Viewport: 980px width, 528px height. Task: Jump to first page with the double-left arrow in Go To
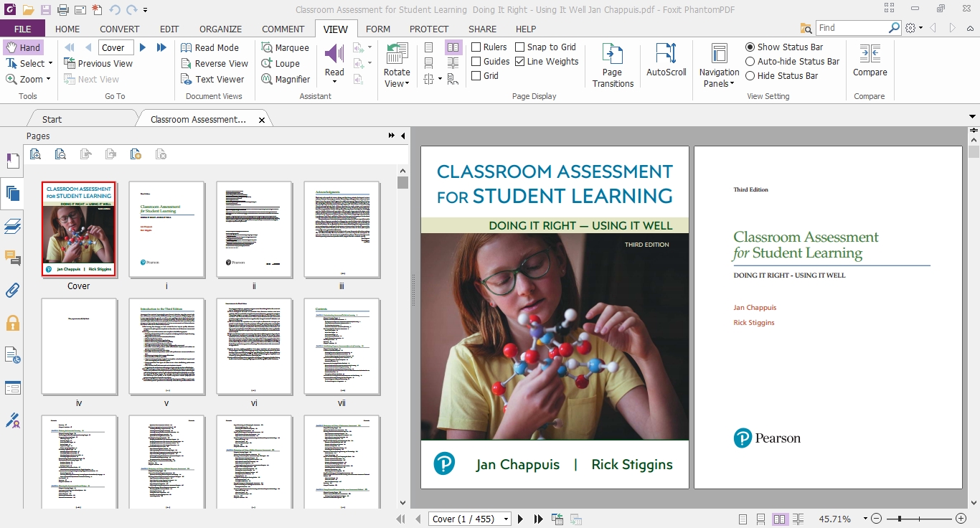(70, 47)
